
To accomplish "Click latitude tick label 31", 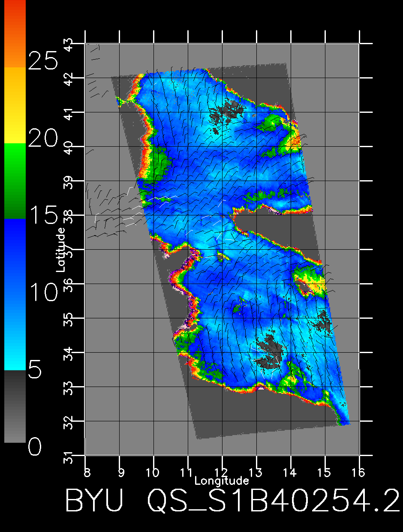I will [x=69, y=457].
